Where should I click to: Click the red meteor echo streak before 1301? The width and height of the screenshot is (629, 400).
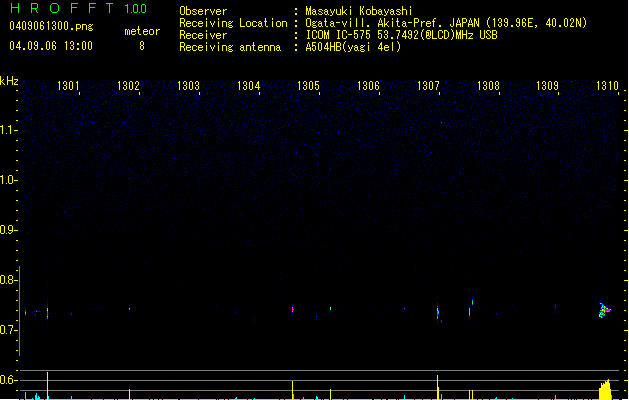click(x=47, y=311)
